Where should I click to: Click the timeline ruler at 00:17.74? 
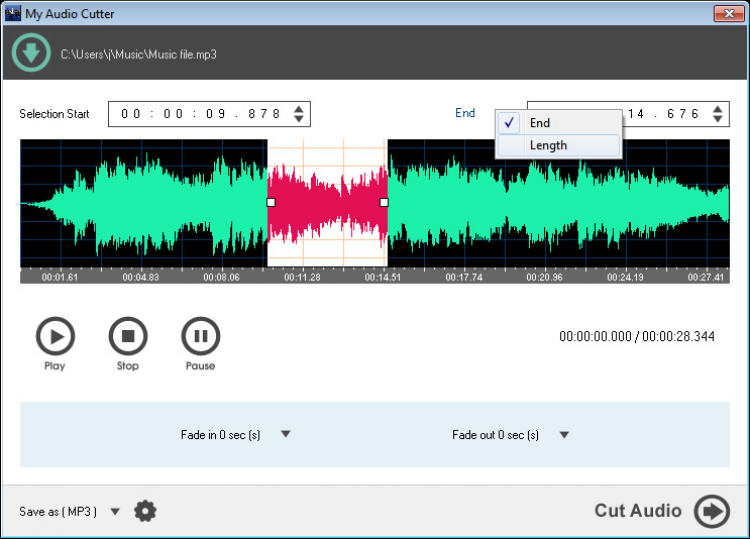[x=464, y=277]
